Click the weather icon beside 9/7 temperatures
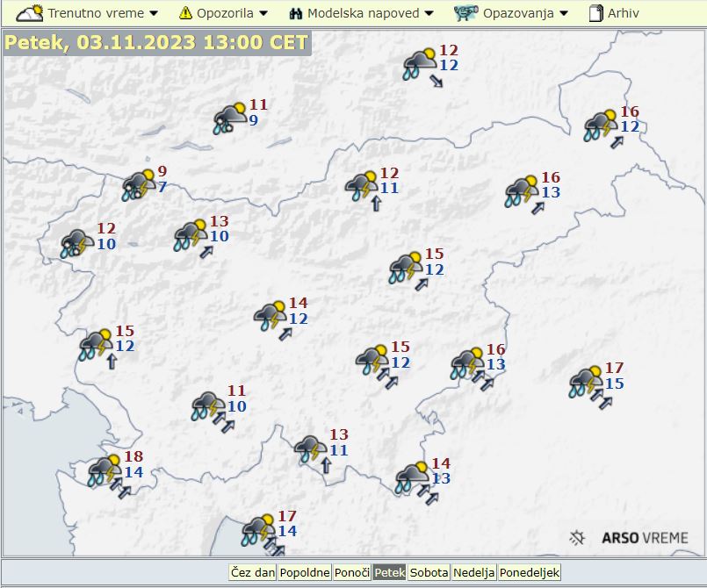 tap(139, 185)
